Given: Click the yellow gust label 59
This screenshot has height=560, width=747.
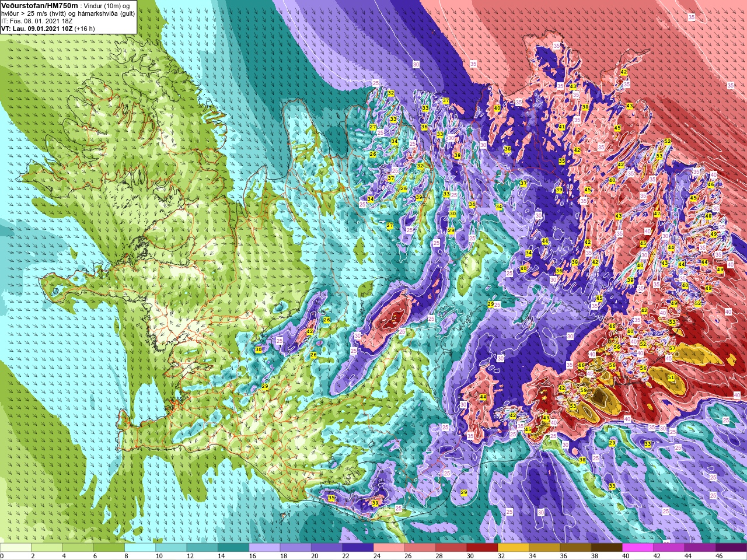Looking at the screenshot, I should (583, 390).
